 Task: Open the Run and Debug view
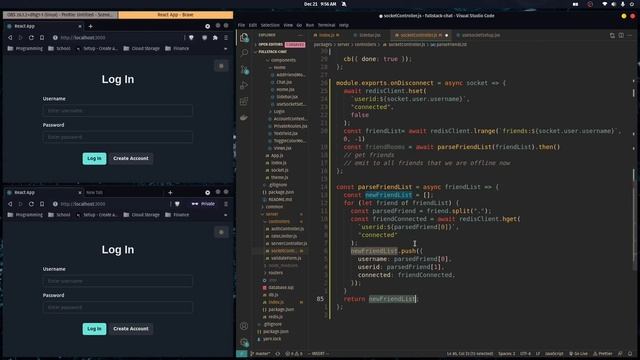tap(244, 85)
